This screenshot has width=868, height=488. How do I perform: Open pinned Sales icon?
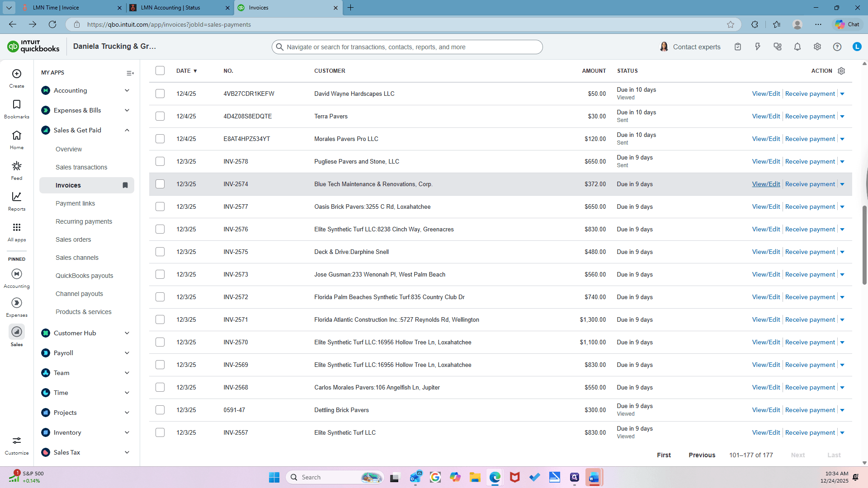pos(17,332)
